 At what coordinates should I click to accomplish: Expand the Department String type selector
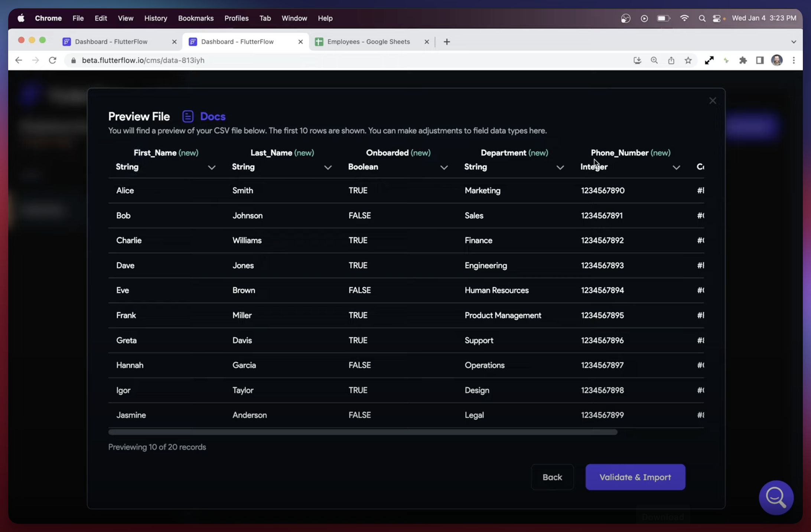560,167
